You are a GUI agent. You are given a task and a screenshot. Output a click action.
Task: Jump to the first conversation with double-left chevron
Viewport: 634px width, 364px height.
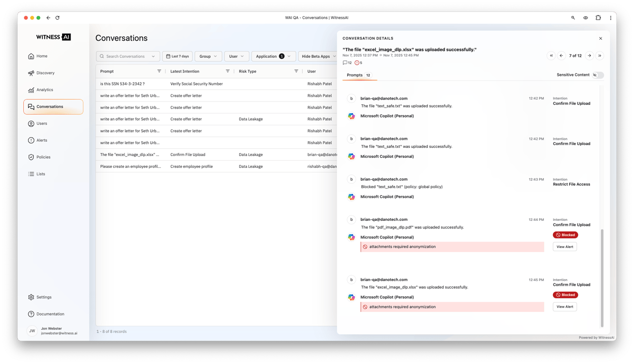[x=551, y=56]
